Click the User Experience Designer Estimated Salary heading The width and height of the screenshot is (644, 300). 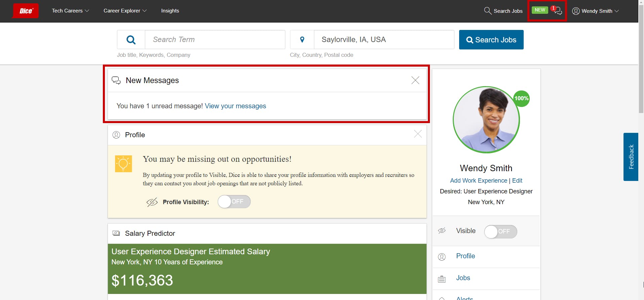pos(191,252)
